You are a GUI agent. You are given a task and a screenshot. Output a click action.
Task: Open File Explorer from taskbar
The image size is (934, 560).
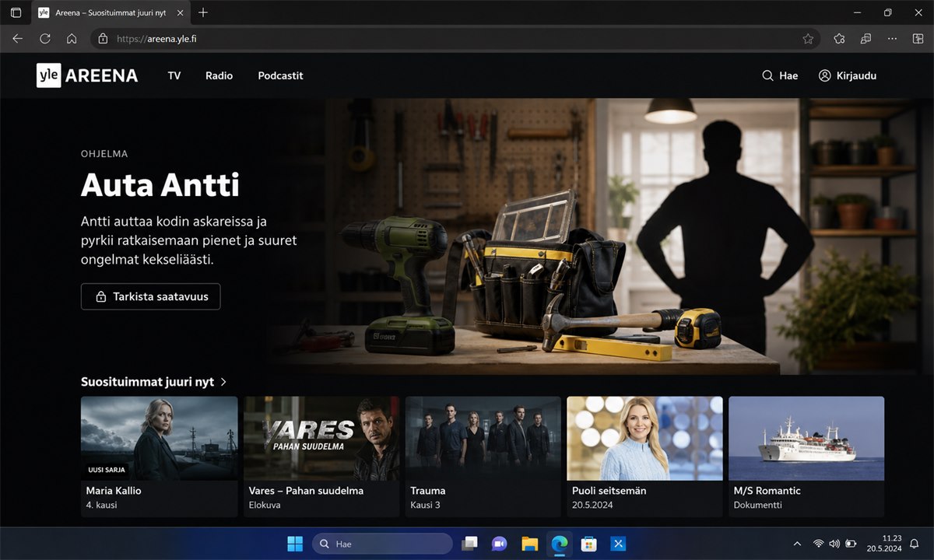tap(529, 544)
